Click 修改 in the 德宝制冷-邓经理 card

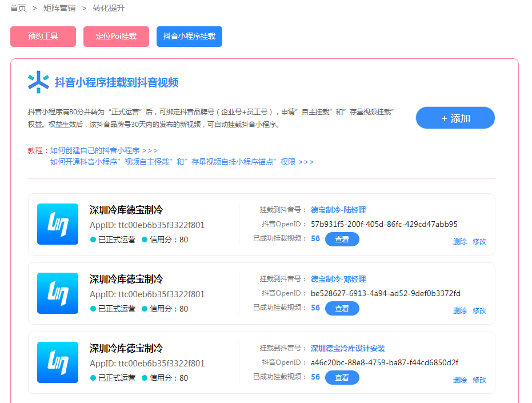(479, 310)
